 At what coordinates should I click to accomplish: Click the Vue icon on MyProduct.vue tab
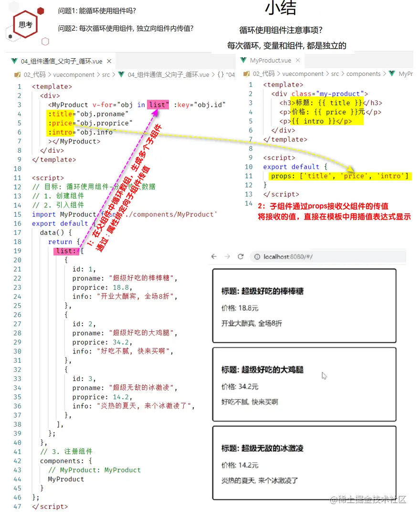click(x=244, y=60)
